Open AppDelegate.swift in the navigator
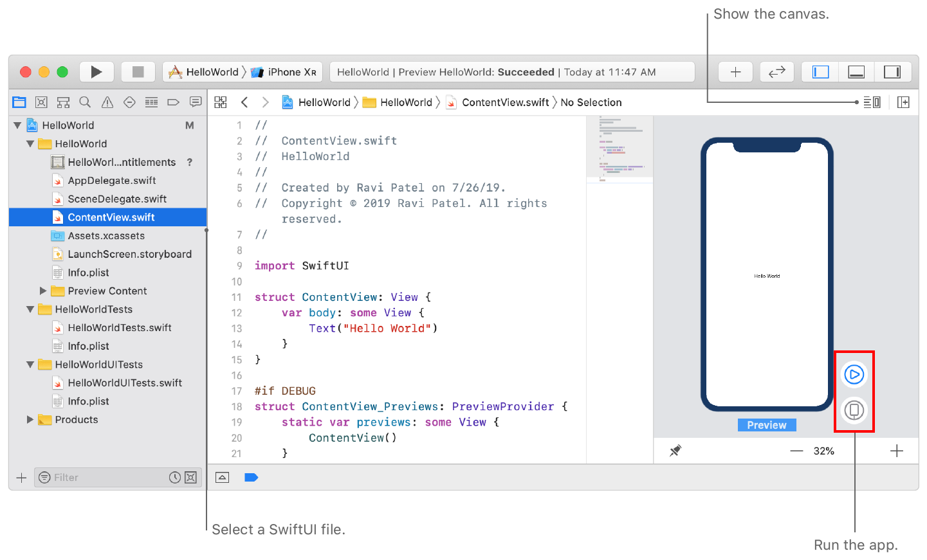Viewport: 927px width, 560px height. (111, 181)
